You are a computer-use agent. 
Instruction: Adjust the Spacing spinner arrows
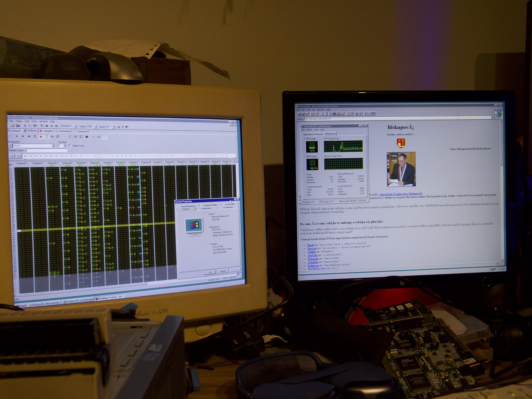click(65, 146)
